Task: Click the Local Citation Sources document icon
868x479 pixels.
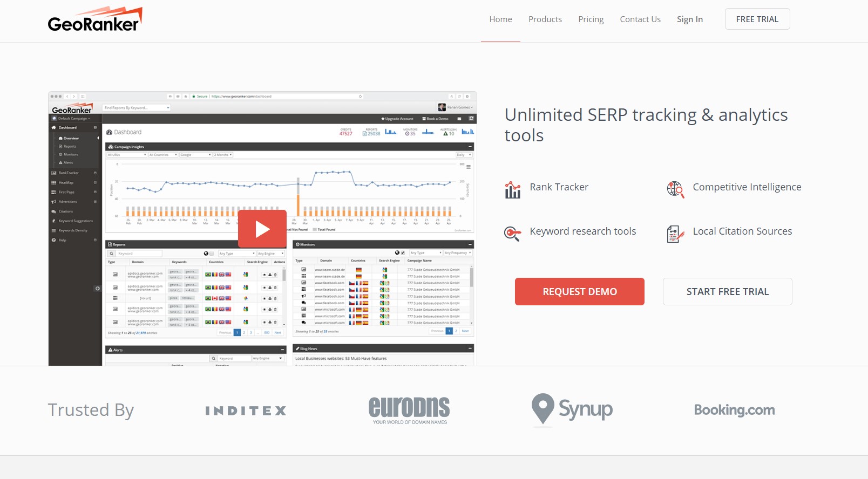Action: [675, 234]
